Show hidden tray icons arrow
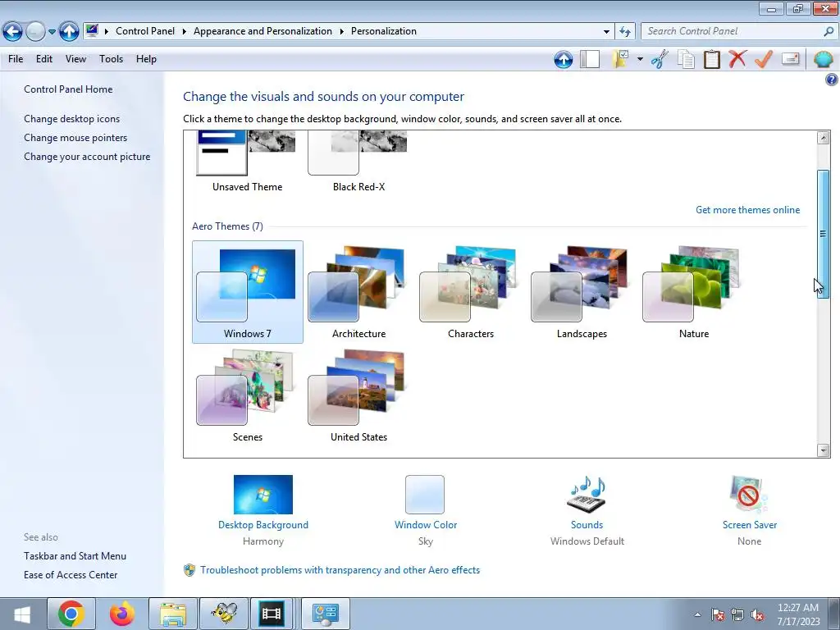The height and width of the screenshot is (630, 840). pyautogui.click(x=697, y=614)
